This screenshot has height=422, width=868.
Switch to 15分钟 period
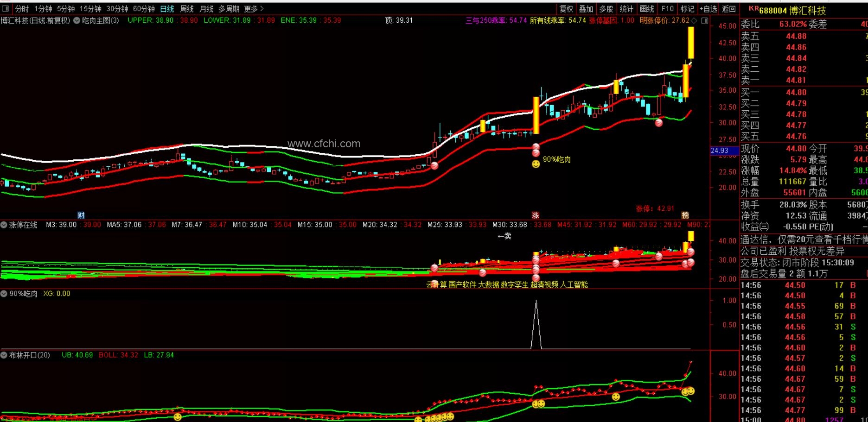(90, 9)
